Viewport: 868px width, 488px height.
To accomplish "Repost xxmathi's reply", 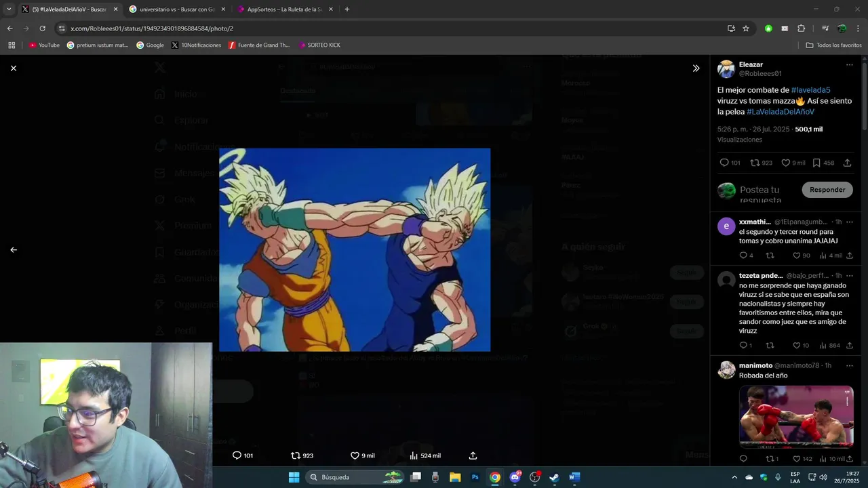I will click(770, 256).
